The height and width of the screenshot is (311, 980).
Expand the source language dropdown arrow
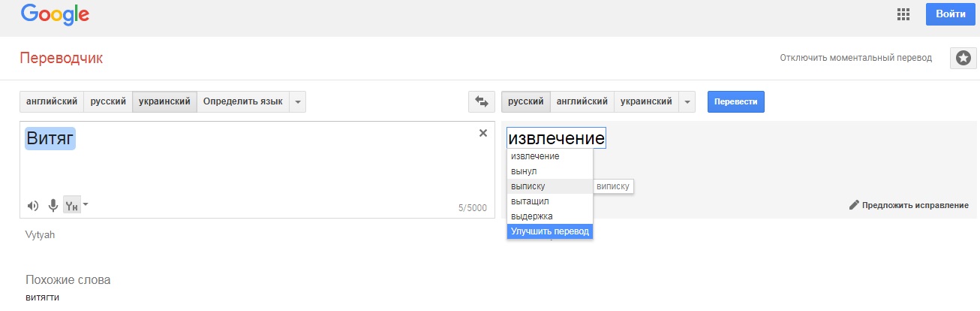(x=297, y=101)
